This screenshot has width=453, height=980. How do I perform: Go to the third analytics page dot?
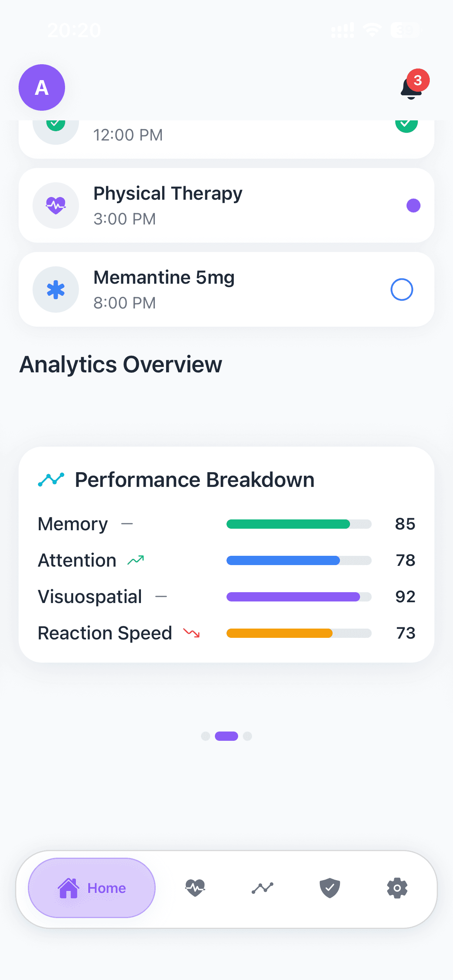point(247,736)
